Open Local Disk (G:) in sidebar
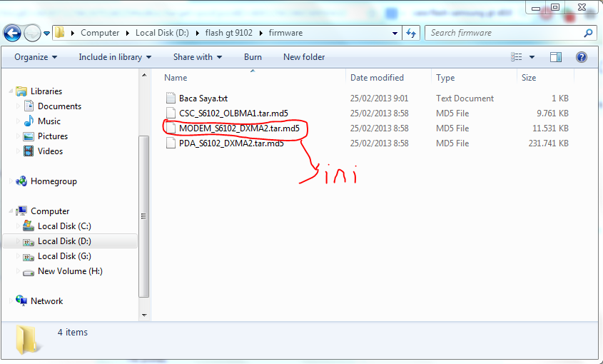The height and width of the screenshot is (364, 603). pos(64,256)
